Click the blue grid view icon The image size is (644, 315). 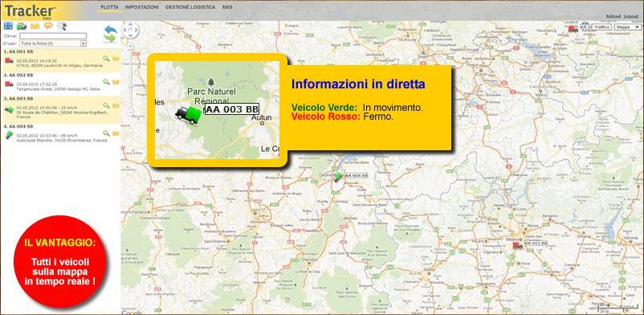pyautogui.click(x=8, y=26)
